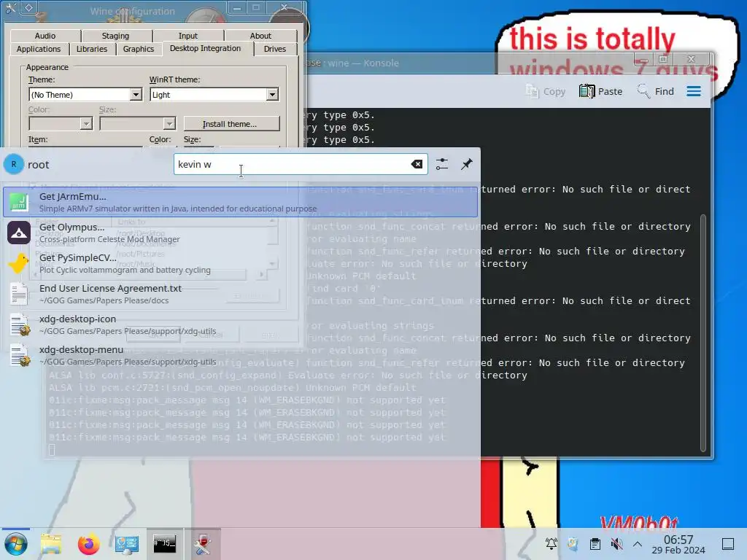The width and height of the screenshot is (747, 560).
Task: Launch Firefox from the taskbar
Action: click(88, 544)
